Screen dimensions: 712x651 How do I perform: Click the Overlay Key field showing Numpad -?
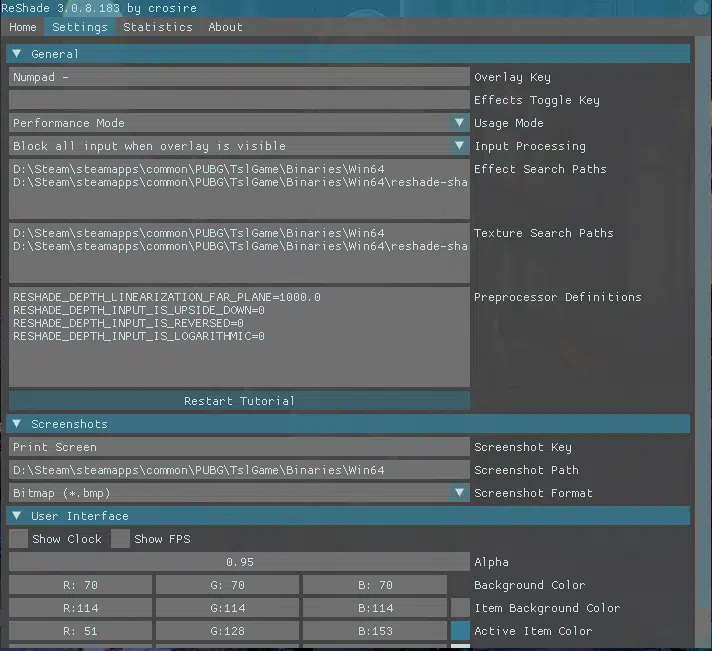click(239, 77)
